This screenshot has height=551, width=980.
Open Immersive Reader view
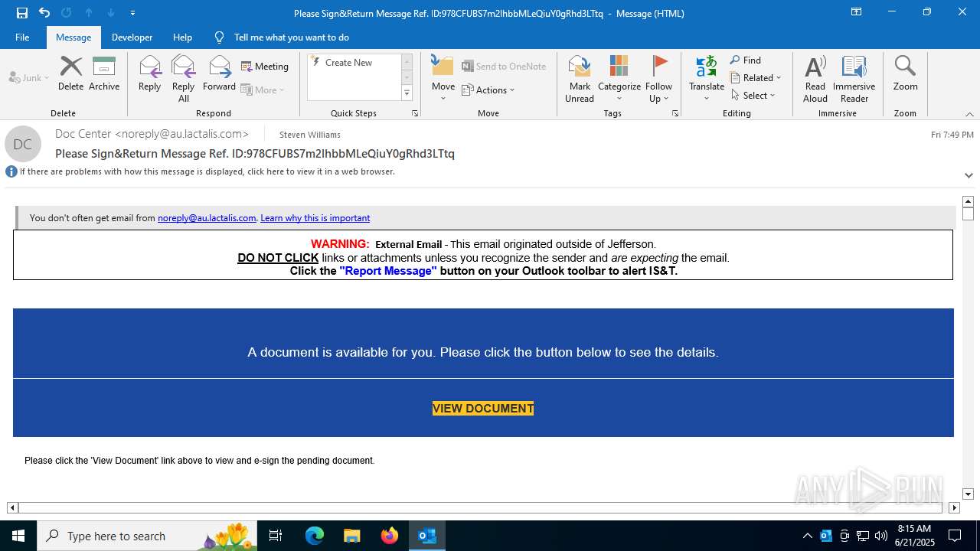click(x=854, y=79)
